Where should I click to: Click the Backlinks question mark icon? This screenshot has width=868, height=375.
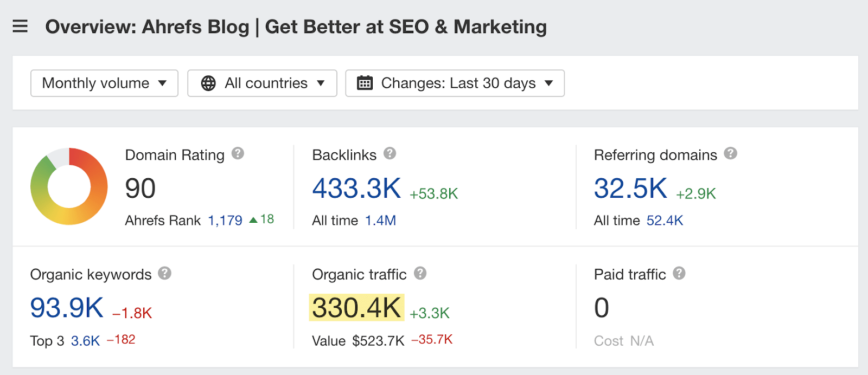point(390,153)
